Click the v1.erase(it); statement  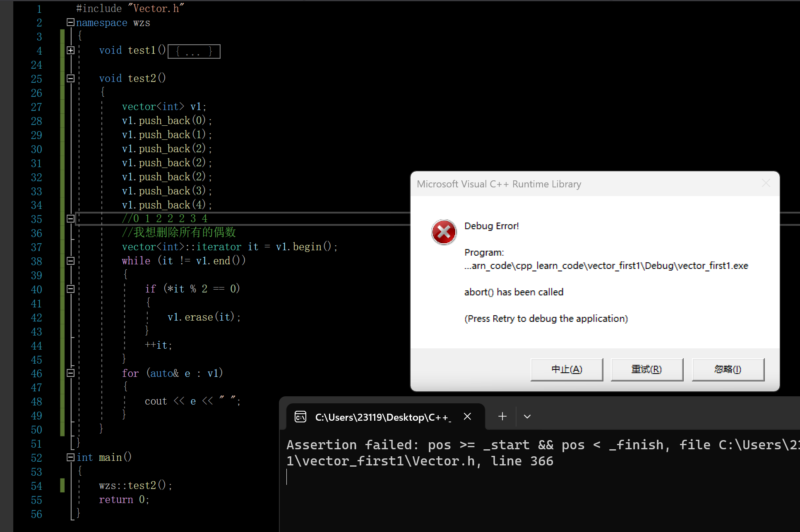(x=204, y=317)
